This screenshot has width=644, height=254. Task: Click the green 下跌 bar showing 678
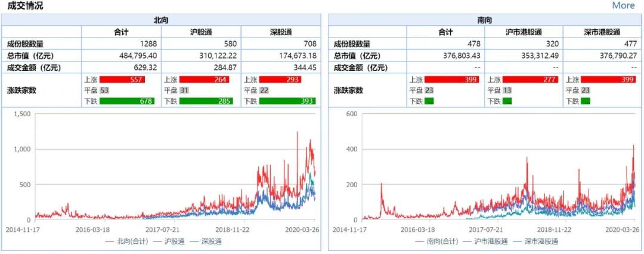[127, 101]
